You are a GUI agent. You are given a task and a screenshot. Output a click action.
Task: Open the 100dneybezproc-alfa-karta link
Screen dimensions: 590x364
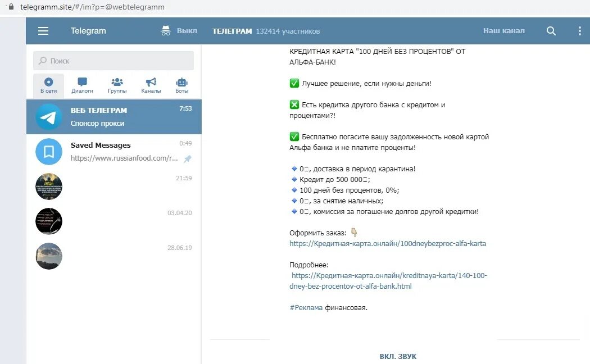coord(388,243)
